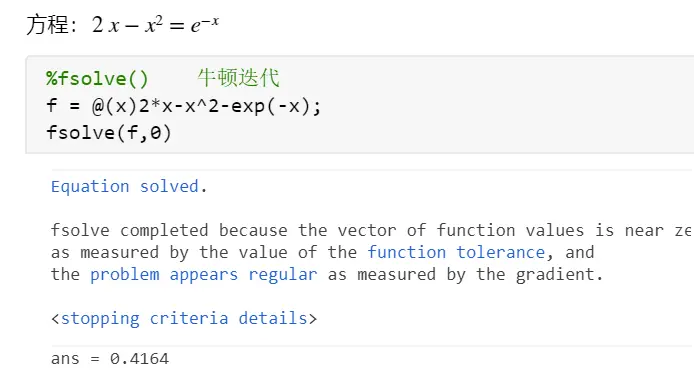The width and height of the screenshot is (694, 383).
Task: Open the "function tolerance" hyperlink
Action: pyautogui.click(x=456, y=252)
